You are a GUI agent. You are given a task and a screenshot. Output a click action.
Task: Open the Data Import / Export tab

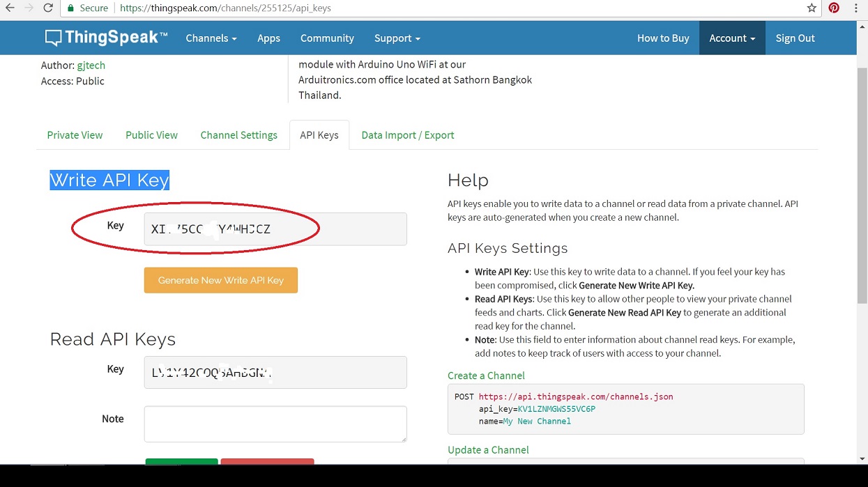408,135
